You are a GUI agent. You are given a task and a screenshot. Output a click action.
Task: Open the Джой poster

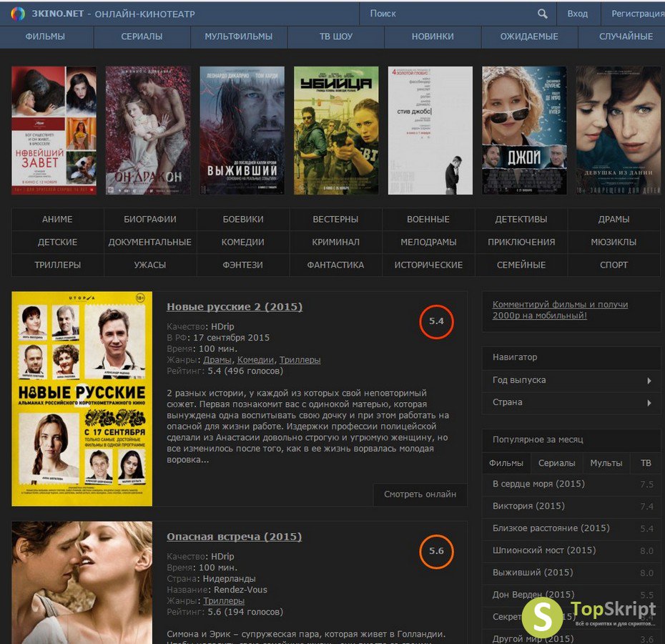pyautogui.click(x=525, y=130)
